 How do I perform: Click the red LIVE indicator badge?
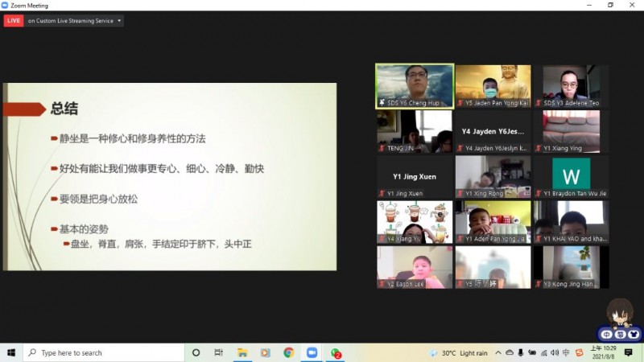coord(14,21)
